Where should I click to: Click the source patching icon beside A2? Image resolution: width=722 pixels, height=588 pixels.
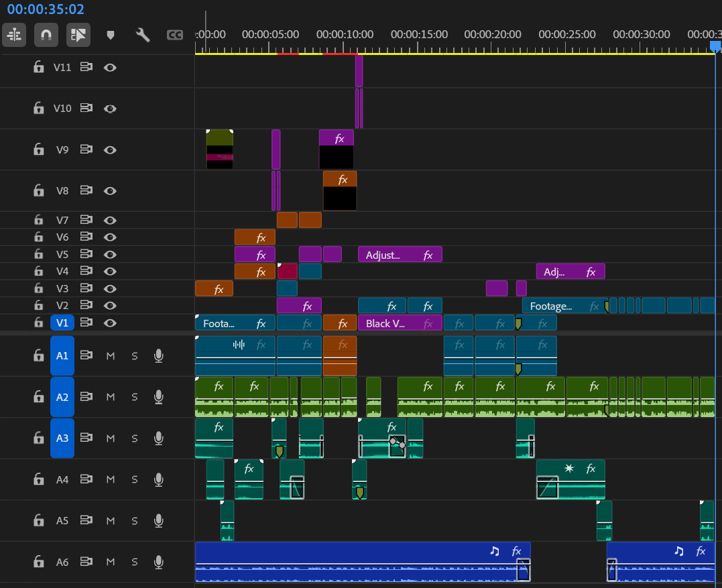tap(86, 397)
